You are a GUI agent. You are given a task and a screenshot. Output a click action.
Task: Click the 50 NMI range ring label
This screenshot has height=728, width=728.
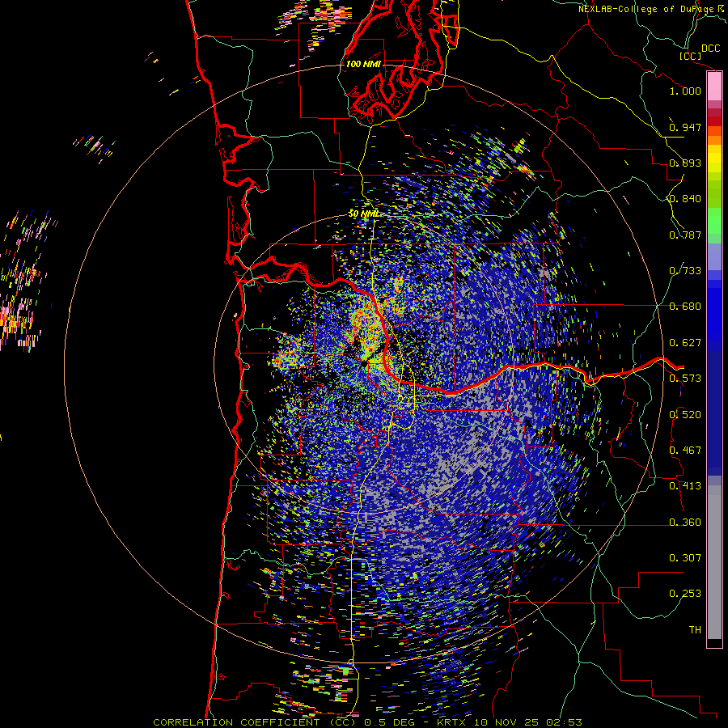[x=363, y=214]
